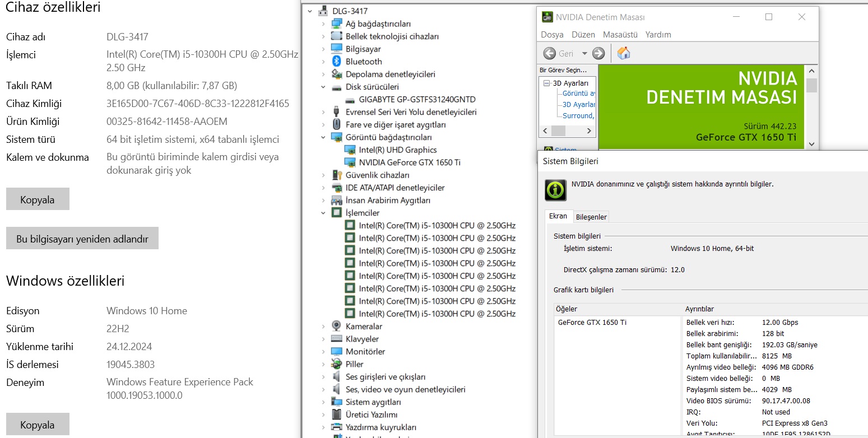Image resolution: width=868 pixels, height=438 pixels.
Task: Select GeForce GTX 1650 Ti in Öğeler list
Action: (x=592, y=323)
